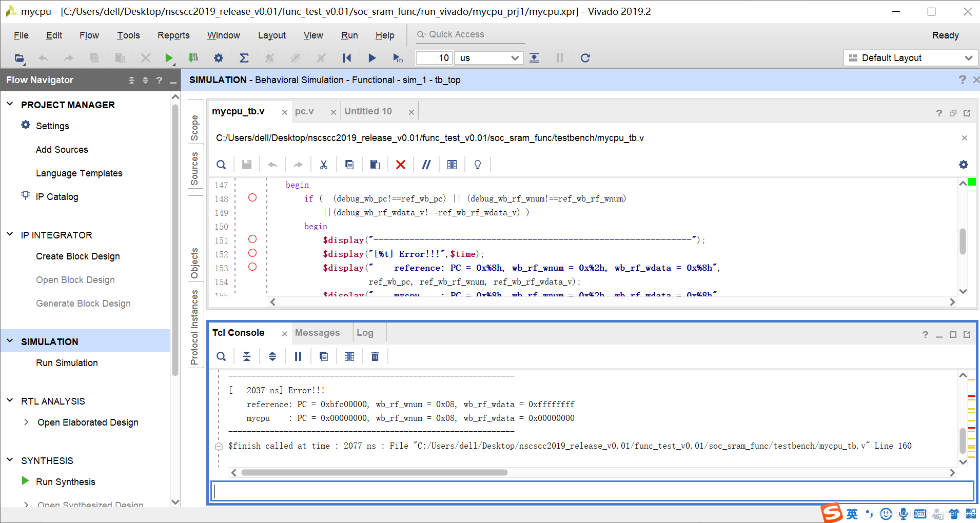Click Add Sources in Flow Navigator
Viewport: 980px width, 523px height.
(x=62, y=150)
